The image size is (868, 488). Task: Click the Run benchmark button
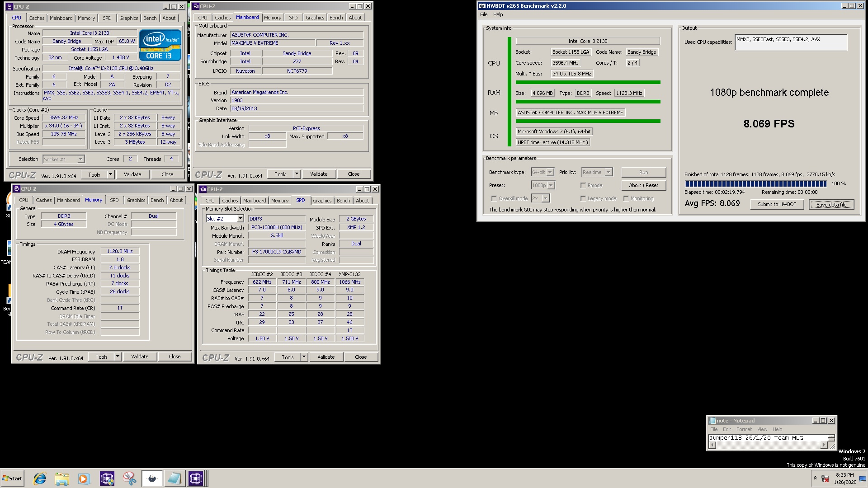pyautogui.click(x=643, y=172)
